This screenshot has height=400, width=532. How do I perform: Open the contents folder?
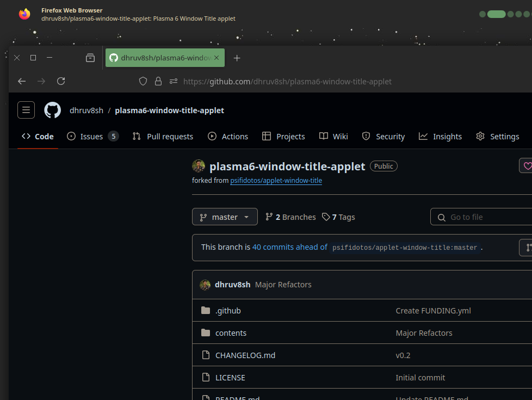point(231,333)
